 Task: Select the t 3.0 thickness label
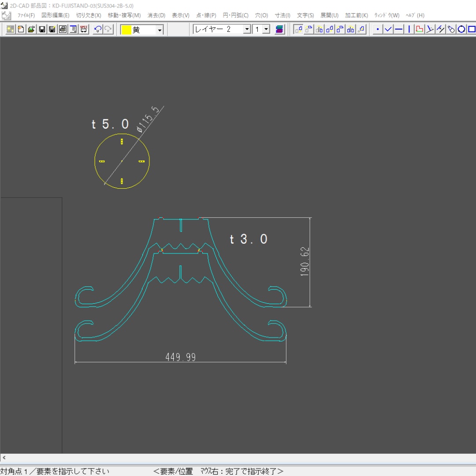coord(249,239)
